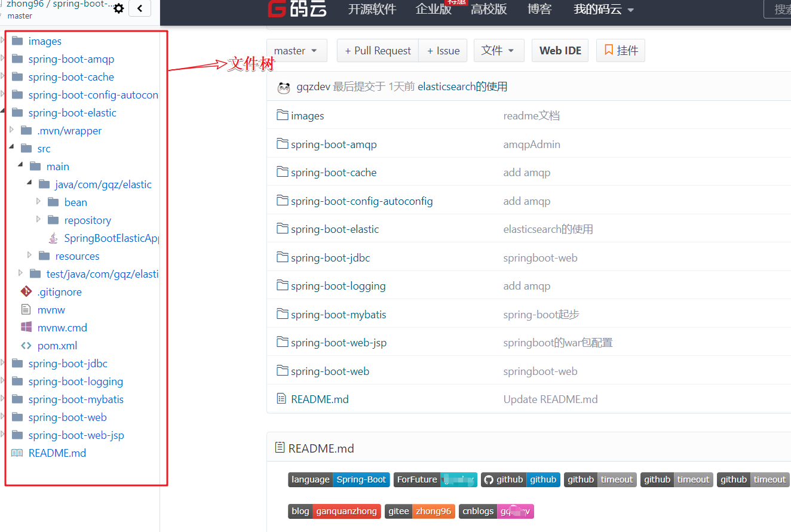This screenshot has height=532, width=791.
Task: Open the 开源软件 menu item
Action: point(372,9)
